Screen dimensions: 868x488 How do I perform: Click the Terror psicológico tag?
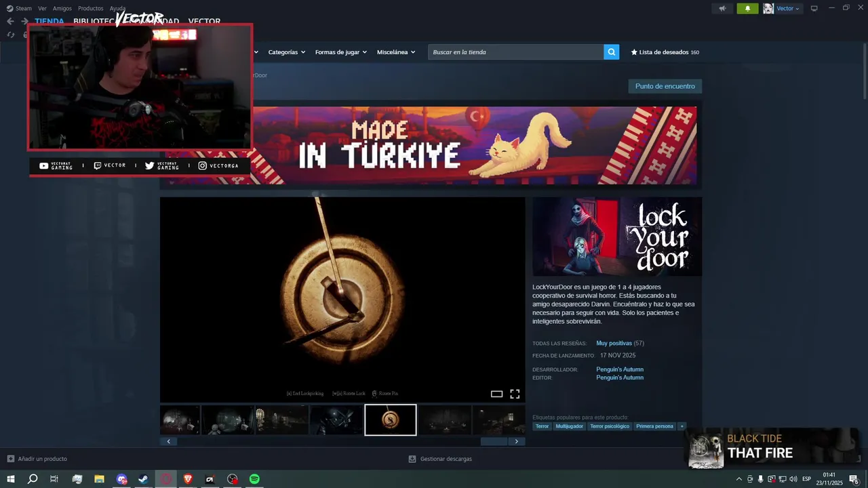610,426
